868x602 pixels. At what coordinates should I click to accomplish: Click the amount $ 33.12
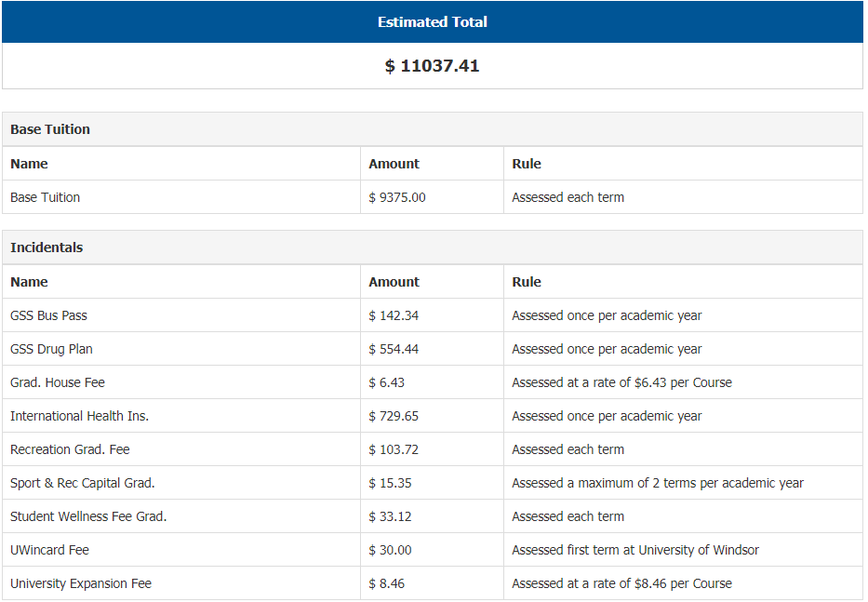(x=390, y=516)
